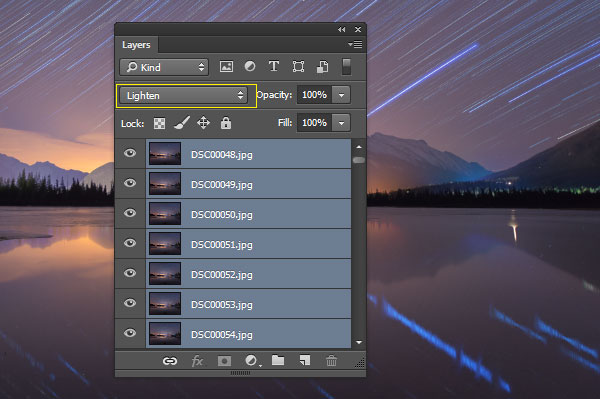Click layer list scroll up arrow
Screen dimensions: 600x399
point(359,147)
